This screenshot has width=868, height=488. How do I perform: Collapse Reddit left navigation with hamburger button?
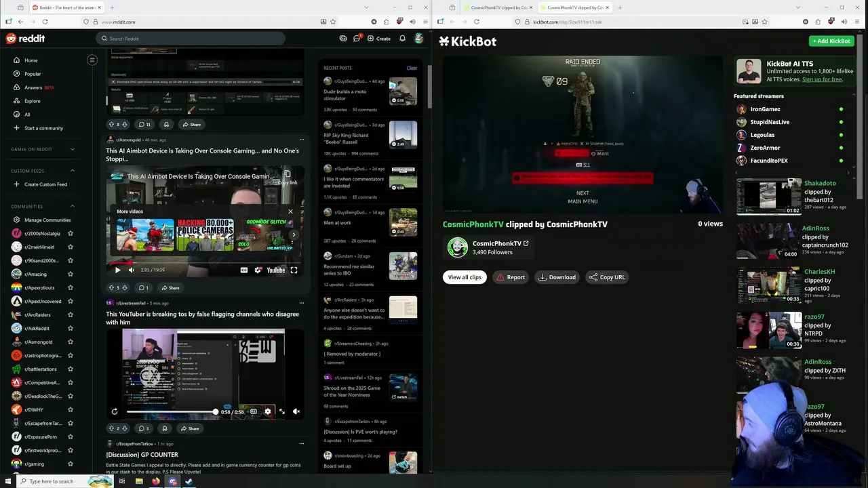(92, 60)
